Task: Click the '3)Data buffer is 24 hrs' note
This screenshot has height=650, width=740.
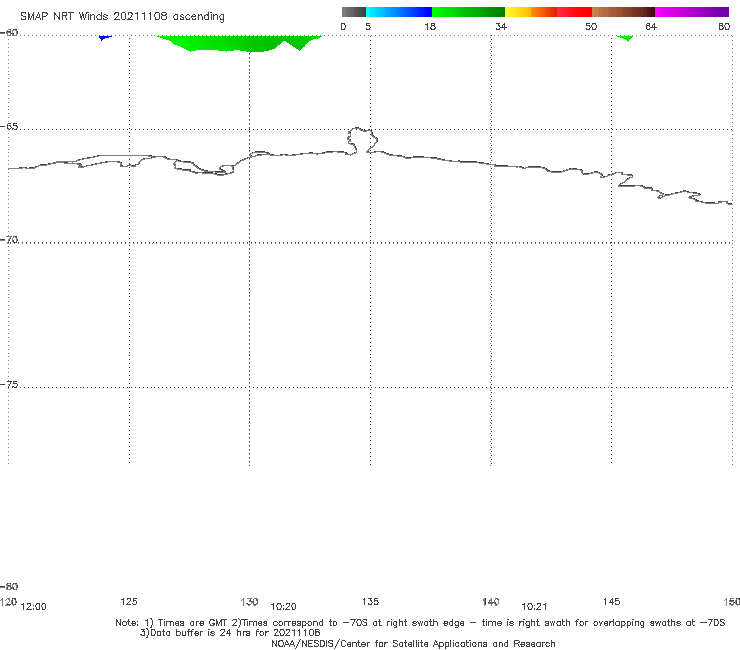Action: pyautogui.click(x=230, y=633)
